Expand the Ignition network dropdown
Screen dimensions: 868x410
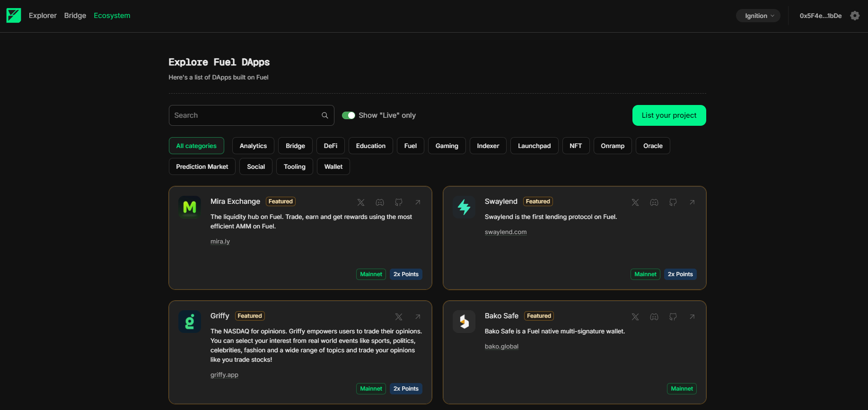coord(758,16)
